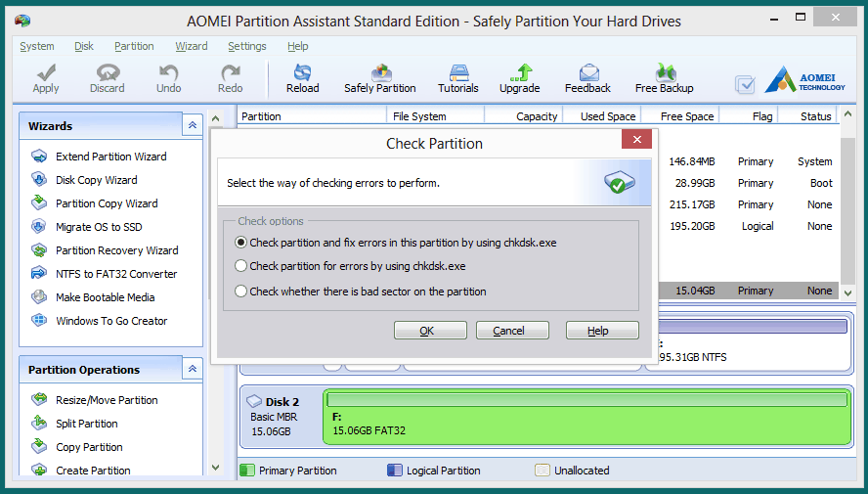This screenshot has height=494, width=868.
Task: Collapse the Partition Operations panel
Action: tap(193, 369)
